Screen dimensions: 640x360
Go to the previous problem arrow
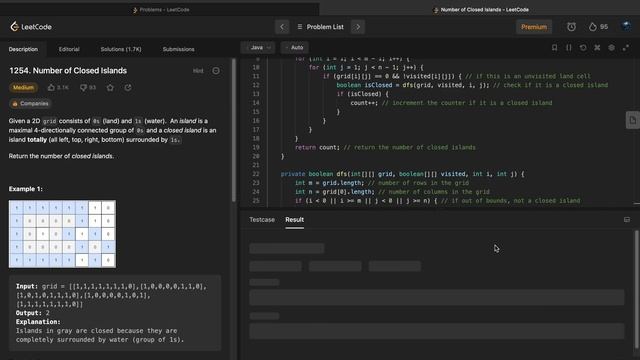click(x=282, y=27)
